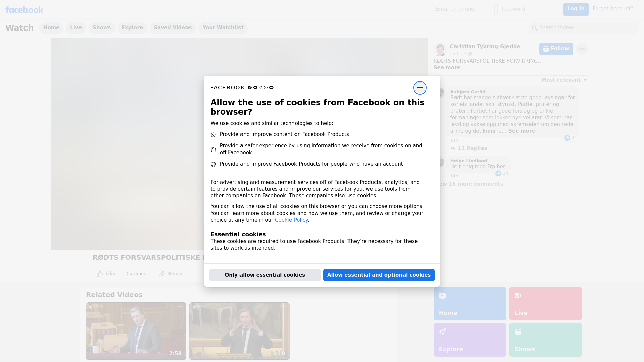The width and height of the screenshot is (644, 362).
Task: Open Your Watchlist tab
Action: tap(223, 28)
